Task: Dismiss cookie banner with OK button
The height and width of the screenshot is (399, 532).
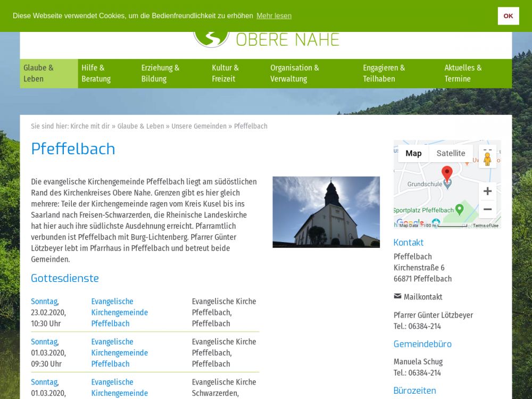Action: tap(508, 16)
